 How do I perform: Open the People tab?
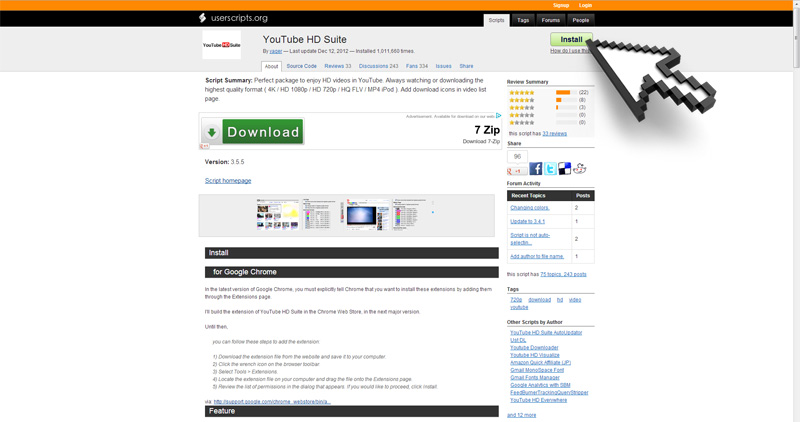click(x=581, y=20)
